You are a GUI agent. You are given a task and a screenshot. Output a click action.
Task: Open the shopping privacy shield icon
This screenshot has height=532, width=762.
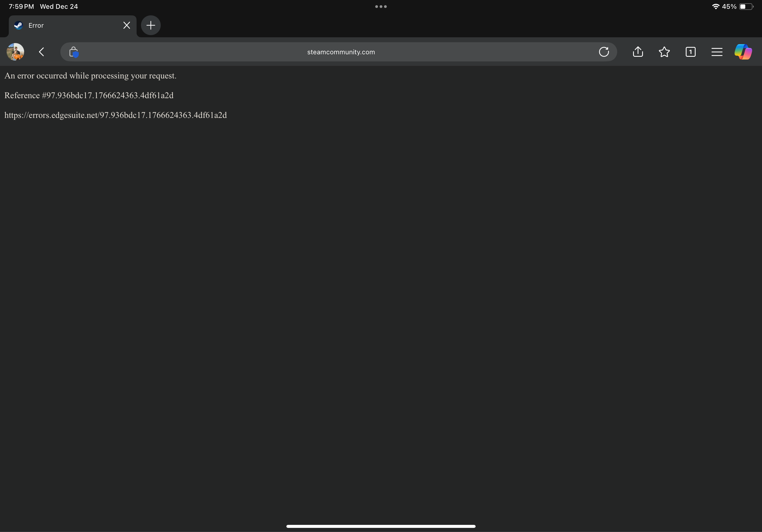[74, 52]
